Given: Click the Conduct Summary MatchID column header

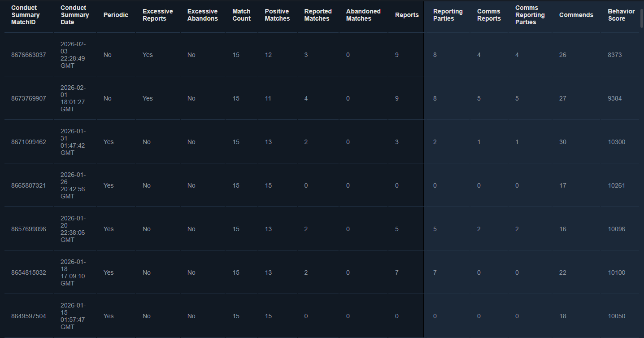Looking at the screenshot, I should pyautogui.click(x=26, y=15).
